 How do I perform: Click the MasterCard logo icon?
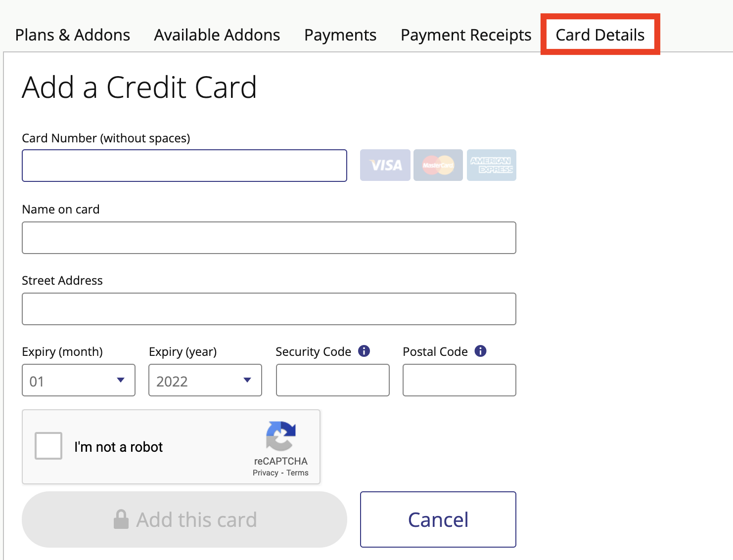[x=438, y=165]
